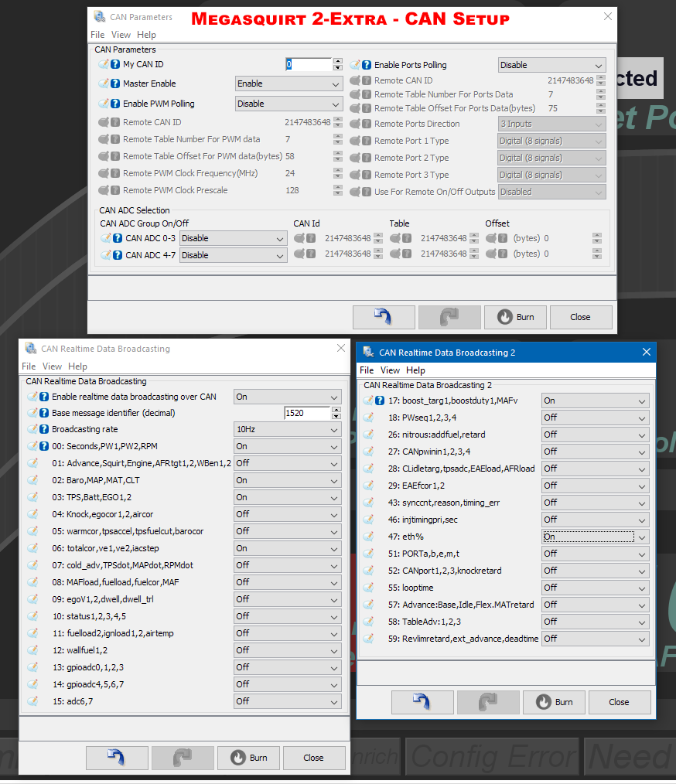Viewport: 676px width, 784px height.
Task: Open CAN ADC 0-3 dropdown
Action: click(234, 238)
